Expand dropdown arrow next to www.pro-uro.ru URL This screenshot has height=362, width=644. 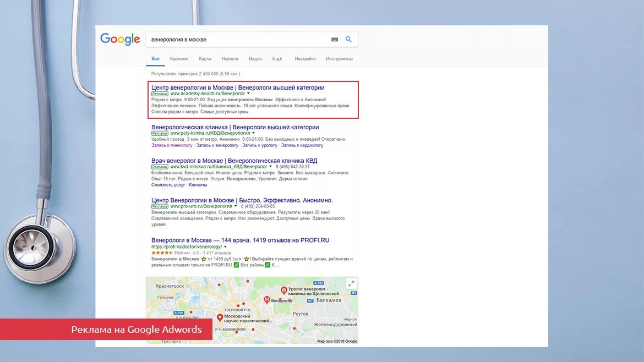pyautogui.click(x=236, y=206)
